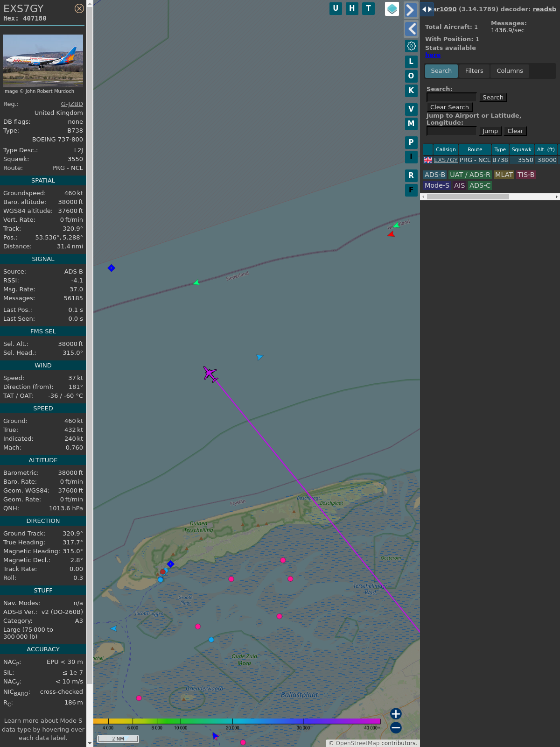Screen dimensions: 560x747
Task: Zoom out with the minus button
Action: (x=396, y=727)
